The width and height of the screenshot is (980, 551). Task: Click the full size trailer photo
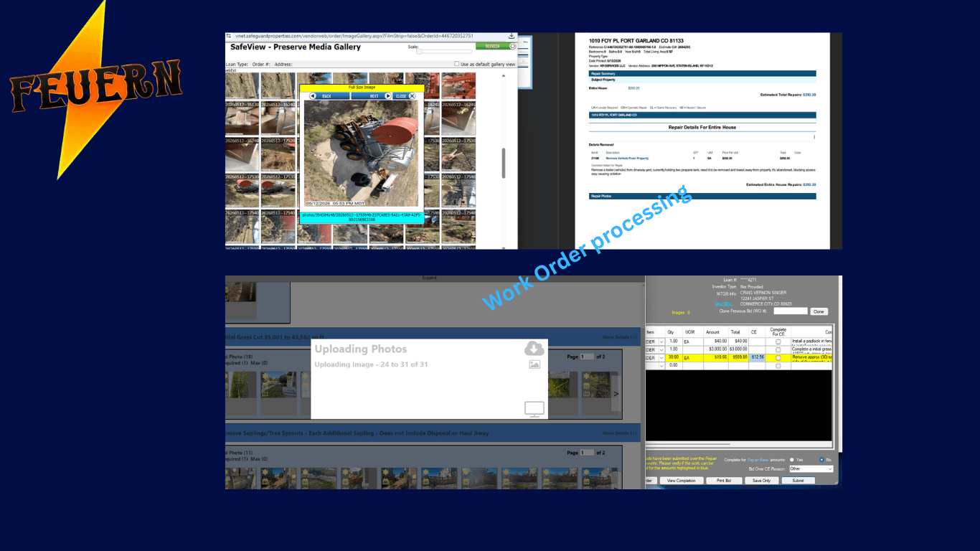[362, 154]
